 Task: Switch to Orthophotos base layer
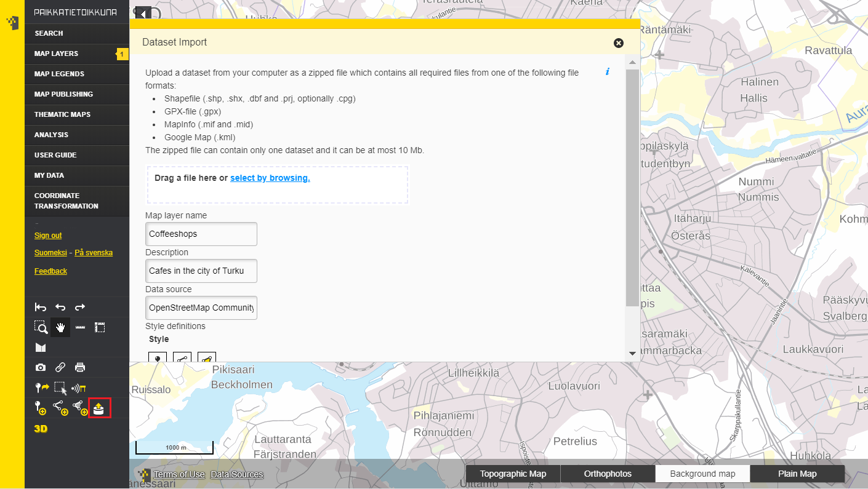pyautogui.click(x=608, y=474)
